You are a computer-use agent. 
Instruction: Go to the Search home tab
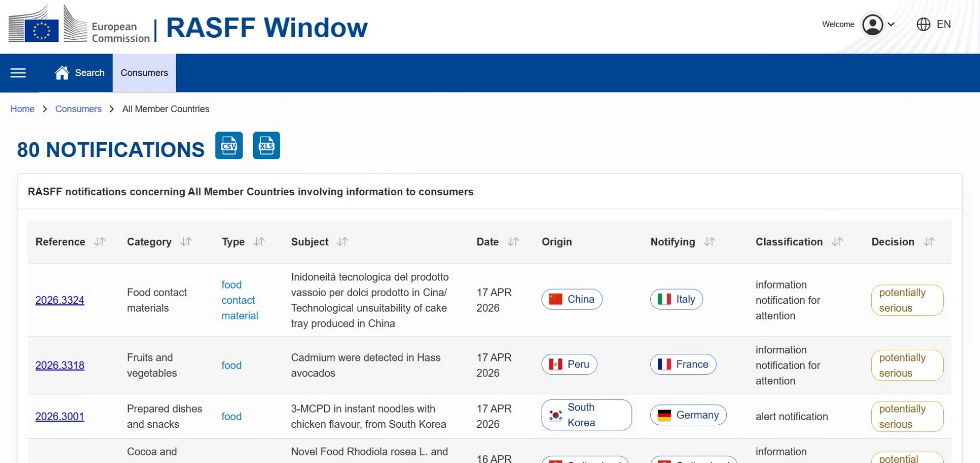click(80, 73)
